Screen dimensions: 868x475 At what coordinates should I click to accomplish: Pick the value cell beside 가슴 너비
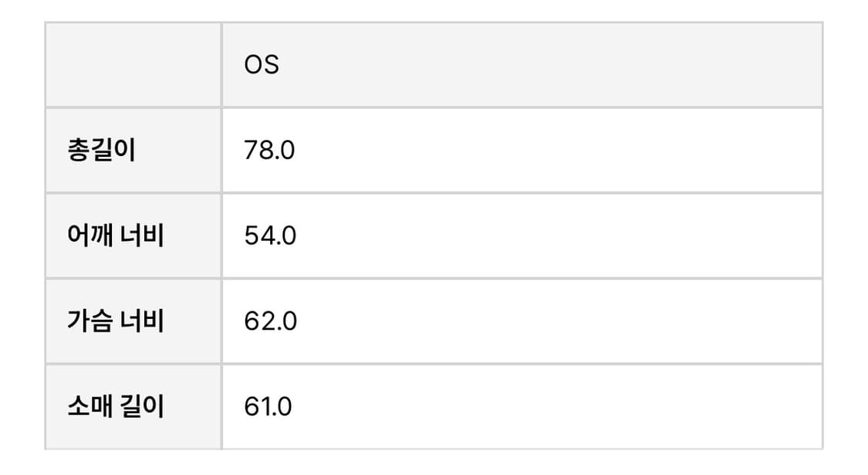(x=522, y=321)
